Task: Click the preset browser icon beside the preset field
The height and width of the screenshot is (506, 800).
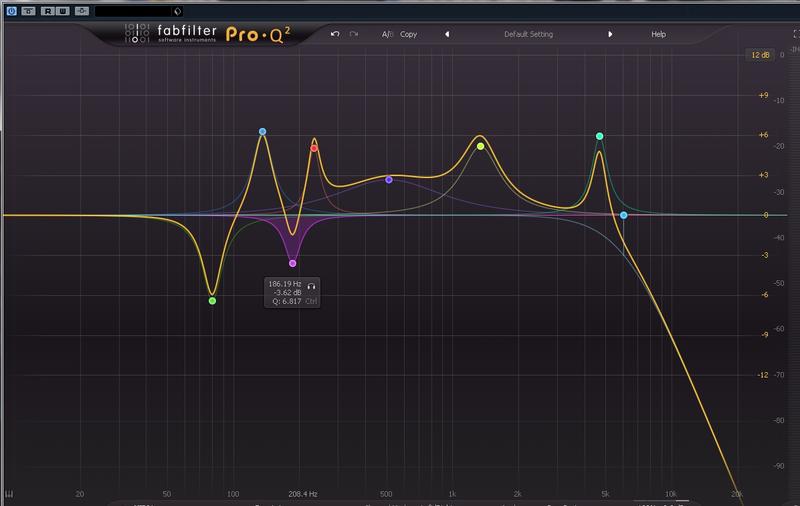Action: (x=178, y=11)
